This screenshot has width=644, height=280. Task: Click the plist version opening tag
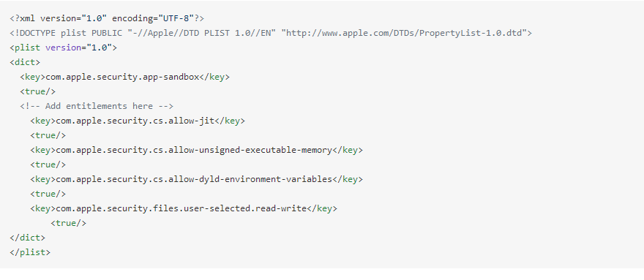coord(63,48)
